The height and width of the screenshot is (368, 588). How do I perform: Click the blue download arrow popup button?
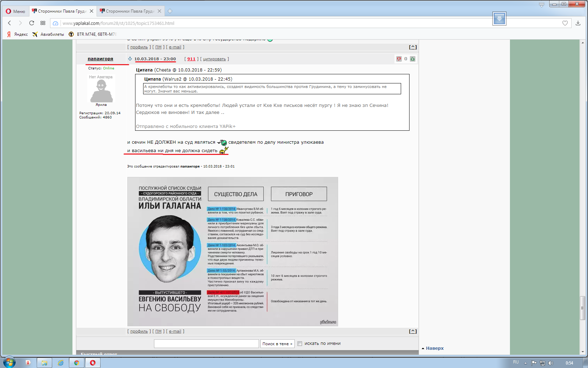point(499,19)
